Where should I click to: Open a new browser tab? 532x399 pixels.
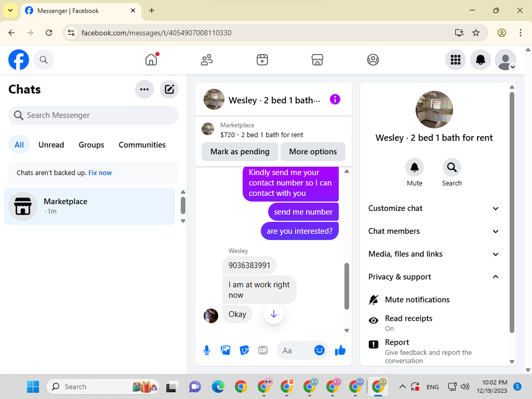coord(152,10)
